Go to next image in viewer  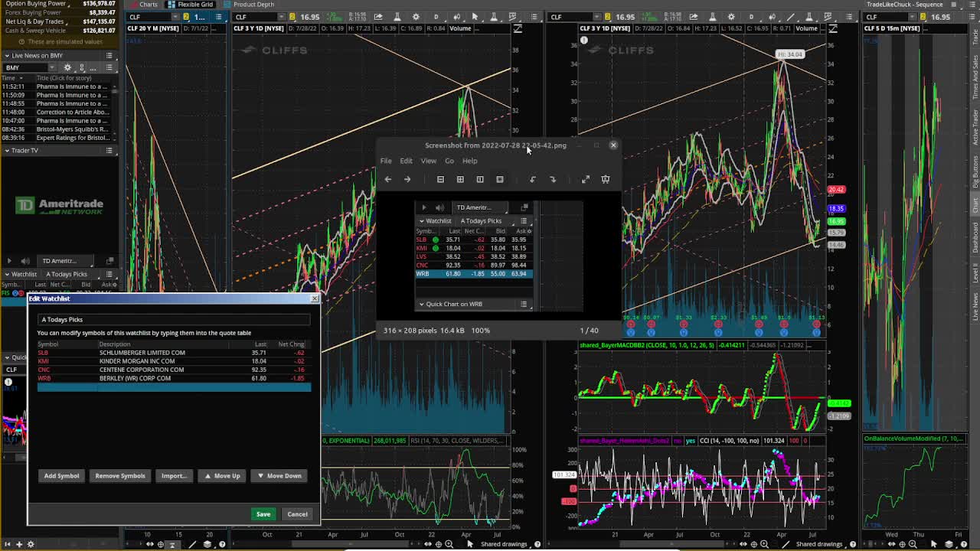[x=407, y=179]
